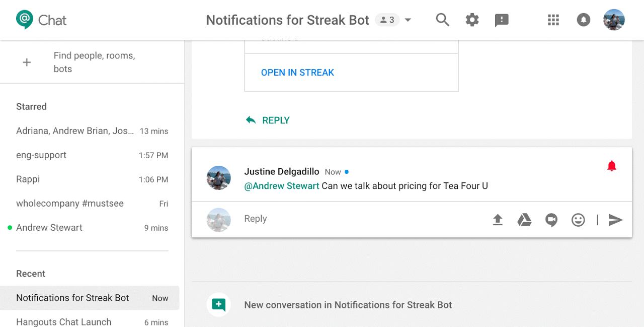Open the Google apps grid
Viewport: 644px width, 327px height.
553,20
